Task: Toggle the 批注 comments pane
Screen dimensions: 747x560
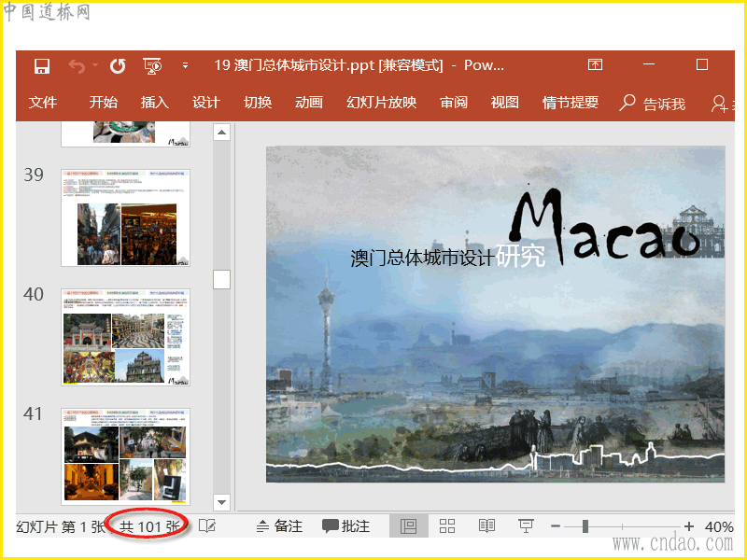Action: coord(345,526)
